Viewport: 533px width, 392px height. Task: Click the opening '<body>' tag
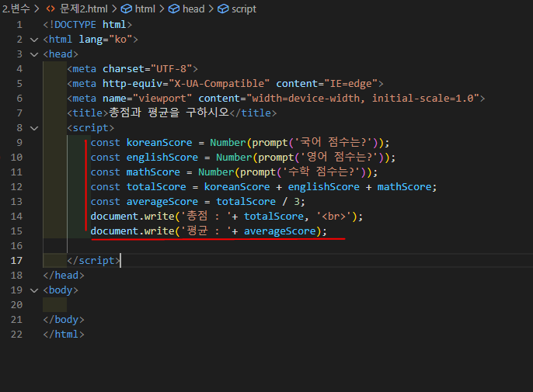61,290
